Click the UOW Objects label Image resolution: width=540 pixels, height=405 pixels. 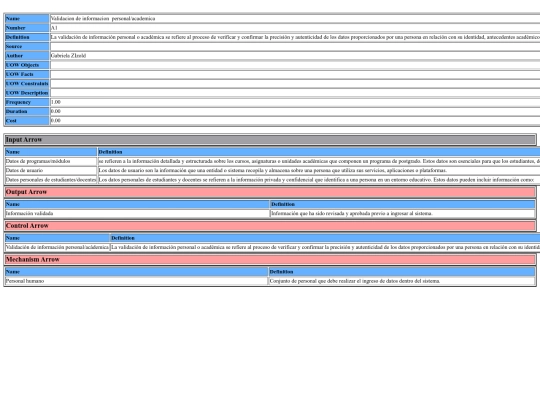[27, 65]
